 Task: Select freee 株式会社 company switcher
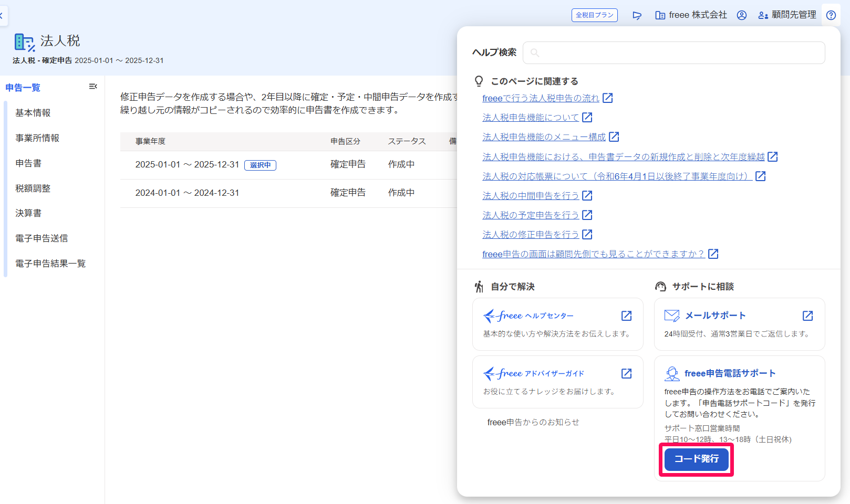coord(691,15)
